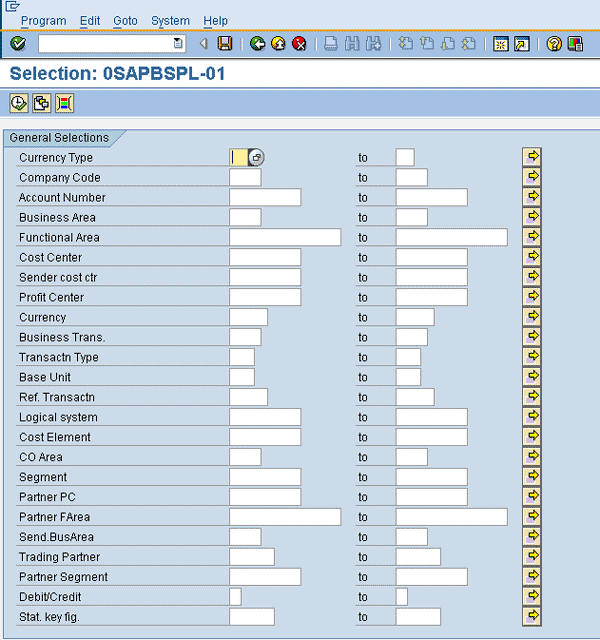600x640 pixels.
Task: Open the command field dropdown
Action: (x=178, y=44)
